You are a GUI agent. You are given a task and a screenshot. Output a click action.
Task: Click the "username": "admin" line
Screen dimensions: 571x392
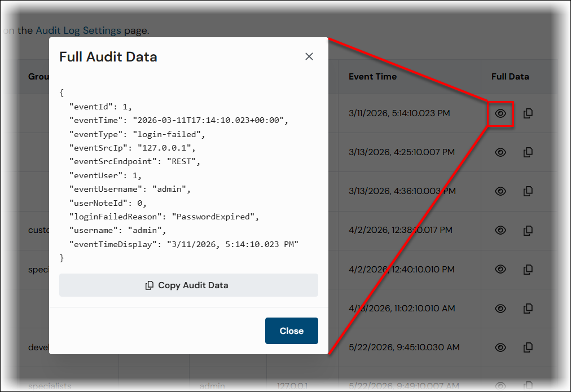coord(117,230)
